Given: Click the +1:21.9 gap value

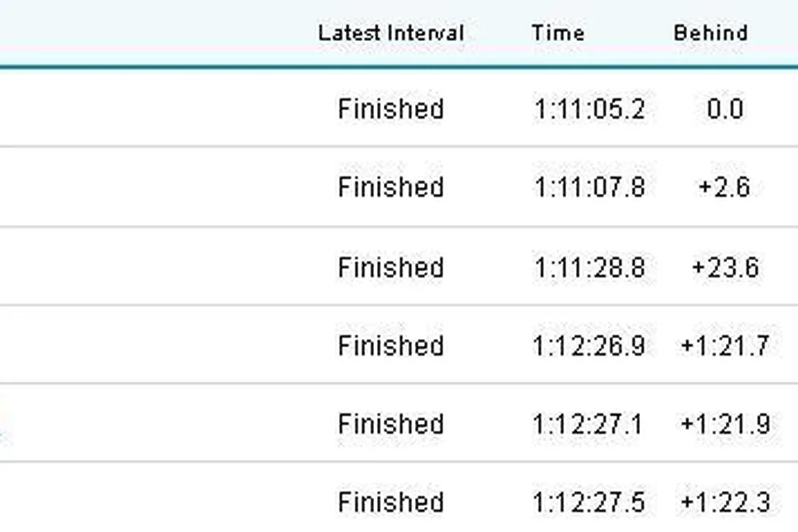Looking at the screenshot, I should tap(724, 423).
